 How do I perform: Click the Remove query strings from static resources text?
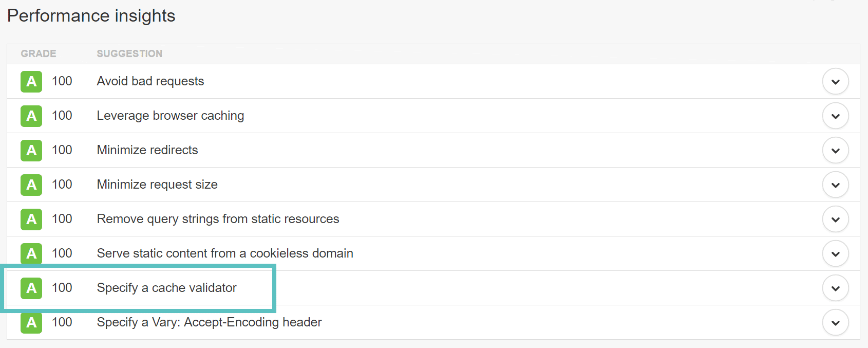[x=217, y=219]
